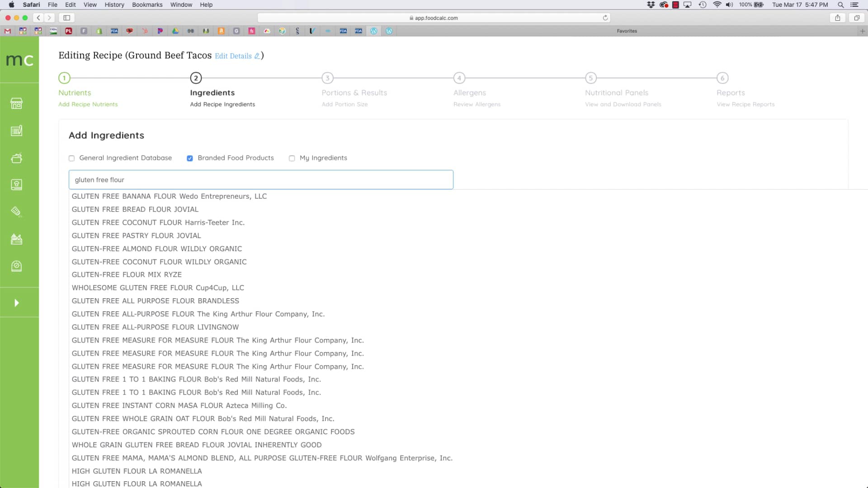Select GLUTEN FREE ALL-PURPOSE FLOUR LIVINGNOW

(x=155, y=327)
